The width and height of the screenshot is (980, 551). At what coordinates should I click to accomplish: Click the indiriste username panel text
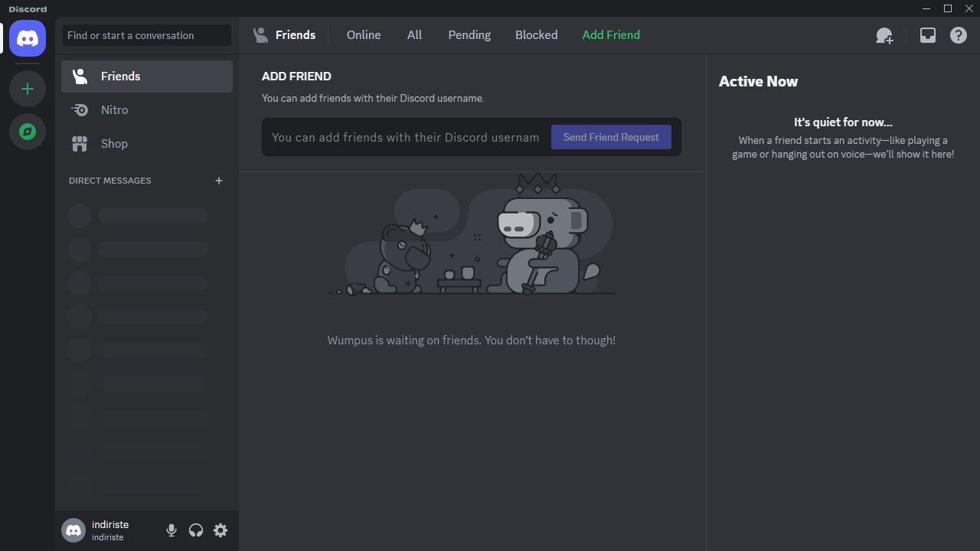(110, 530)
